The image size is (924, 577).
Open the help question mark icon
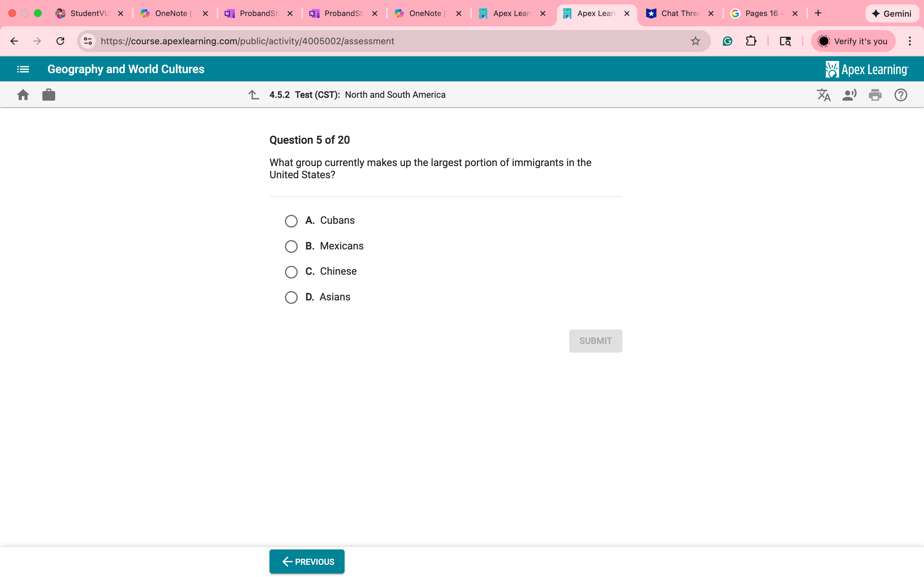click(x=900, y=95)
